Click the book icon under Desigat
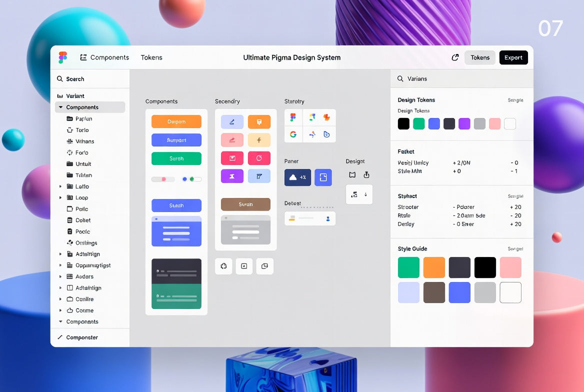Viewport: 584px width, 392px height. pos(352,175)
